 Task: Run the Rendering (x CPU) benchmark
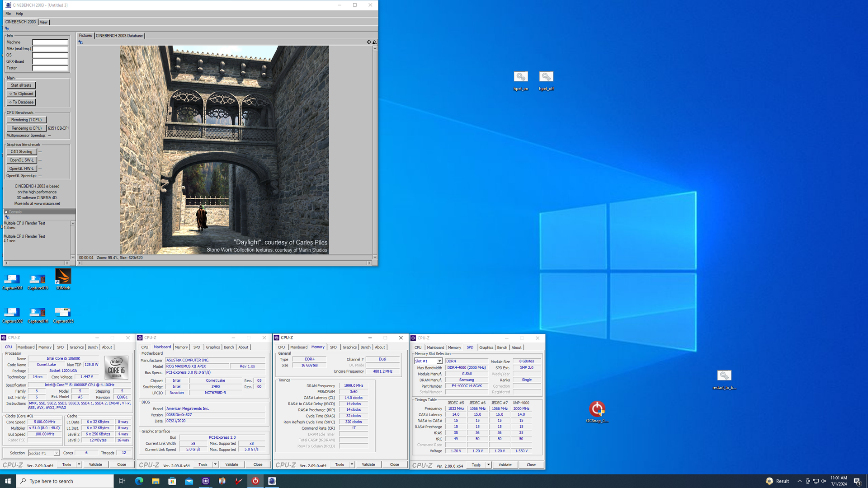27,128
